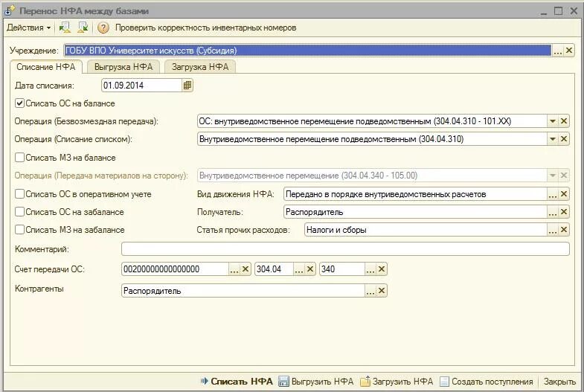Image resolution: width=584 pixels, height=392 pixels.
Task: Open selection for Вид движения НФА
Action: coord(553,194)
